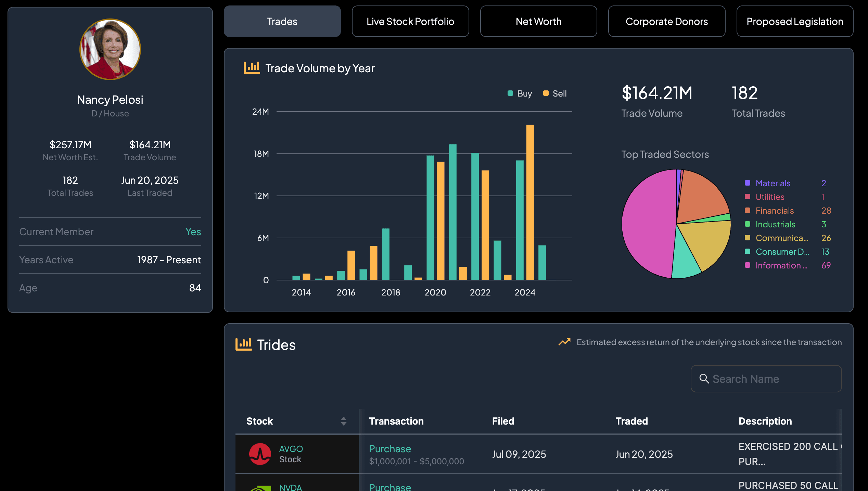Click the Purchase link on the NVDA row
Screen dimensions: 868x491
390,487
